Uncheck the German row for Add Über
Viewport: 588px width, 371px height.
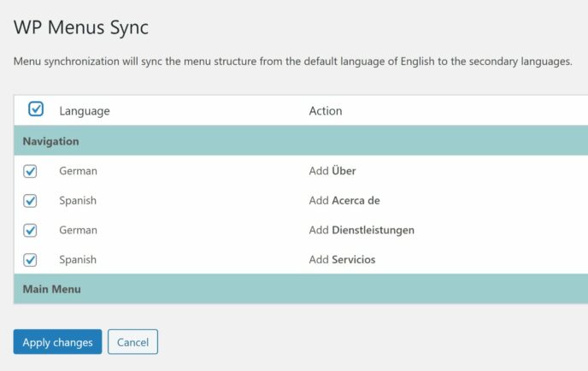pyautogui.click(x=30, y=171)
